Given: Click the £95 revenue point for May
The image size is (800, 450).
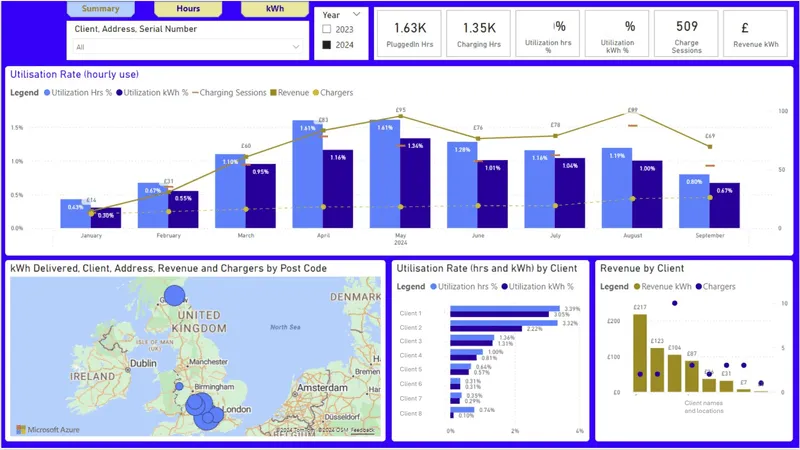Looking at the screenshot, I should 401,116.
